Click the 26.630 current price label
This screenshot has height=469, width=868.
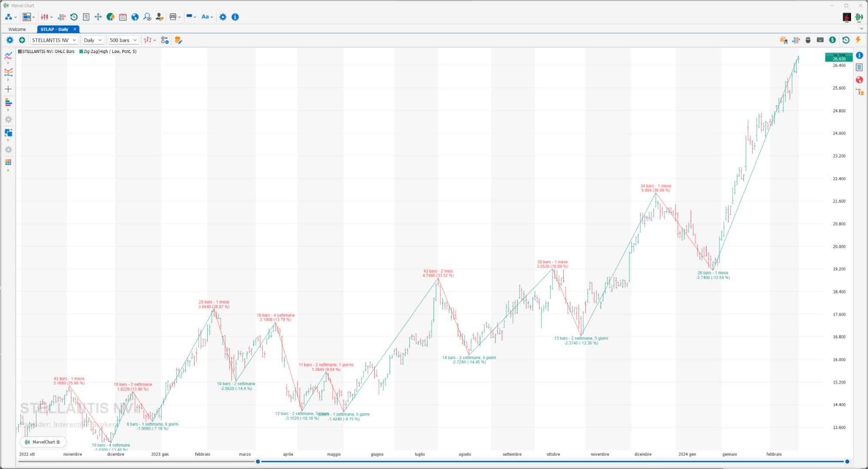pyautogui.click(x=839, y=59)
